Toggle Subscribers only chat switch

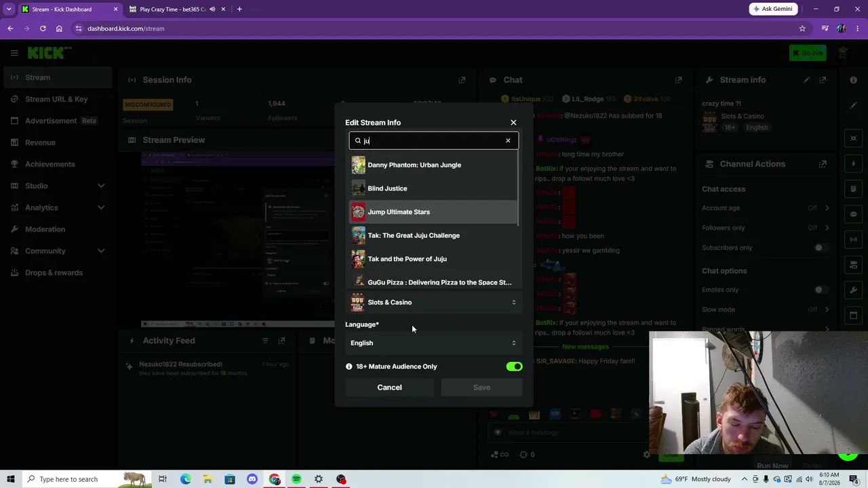821,247
